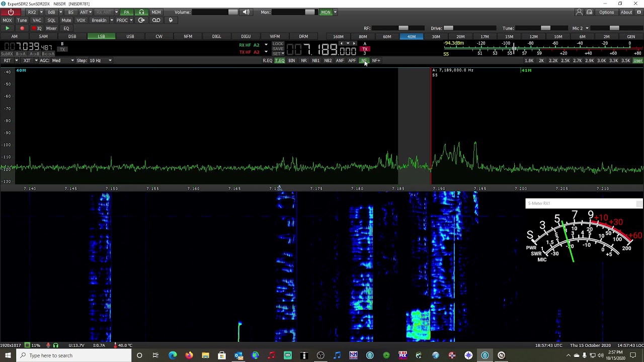Mute audio with the speaker icon

(x=246, y=12)
